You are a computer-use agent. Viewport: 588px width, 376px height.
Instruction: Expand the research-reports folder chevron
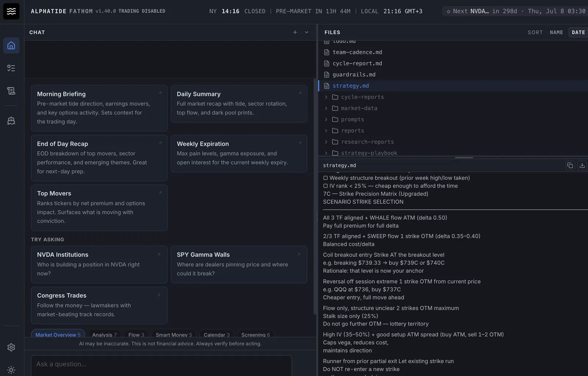(326, 142)
